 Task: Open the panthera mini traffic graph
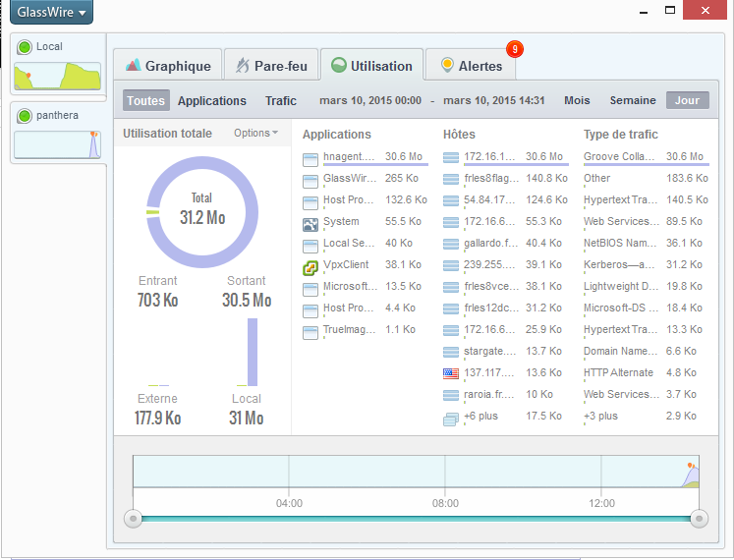click(x=58, y=144)
